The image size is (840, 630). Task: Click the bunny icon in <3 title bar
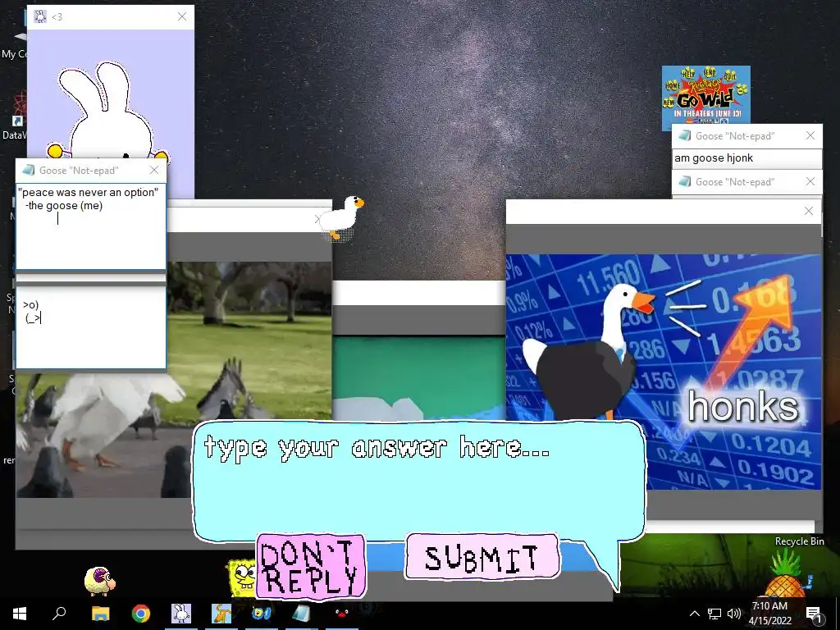click(x=40, y=16)
